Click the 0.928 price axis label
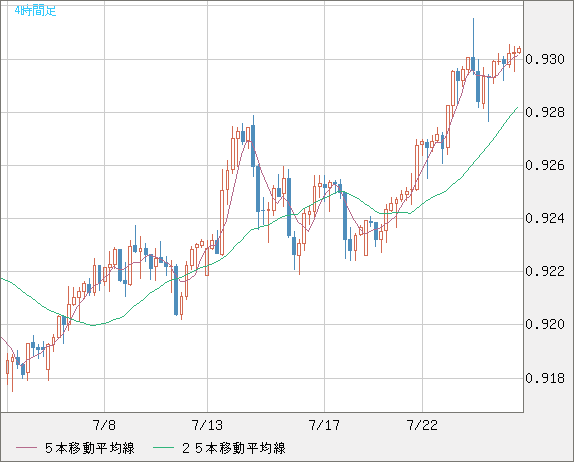 click(x=545, y=112)
